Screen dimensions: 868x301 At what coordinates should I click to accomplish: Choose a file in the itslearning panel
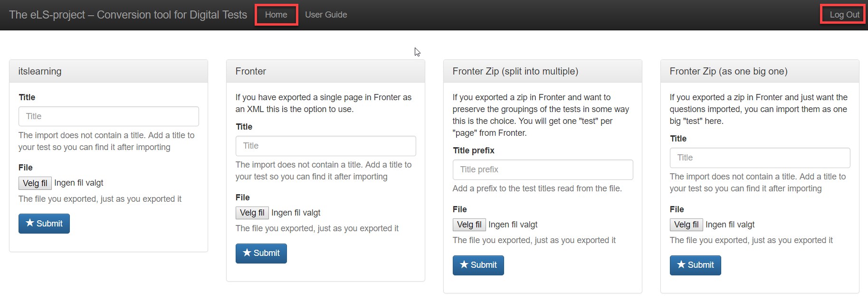(35, 183)
